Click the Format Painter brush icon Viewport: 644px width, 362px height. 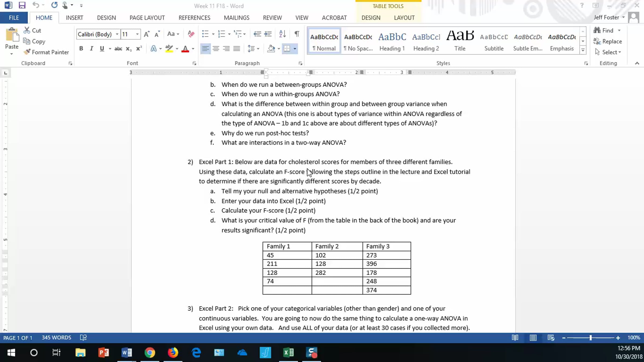pos(27,52)
